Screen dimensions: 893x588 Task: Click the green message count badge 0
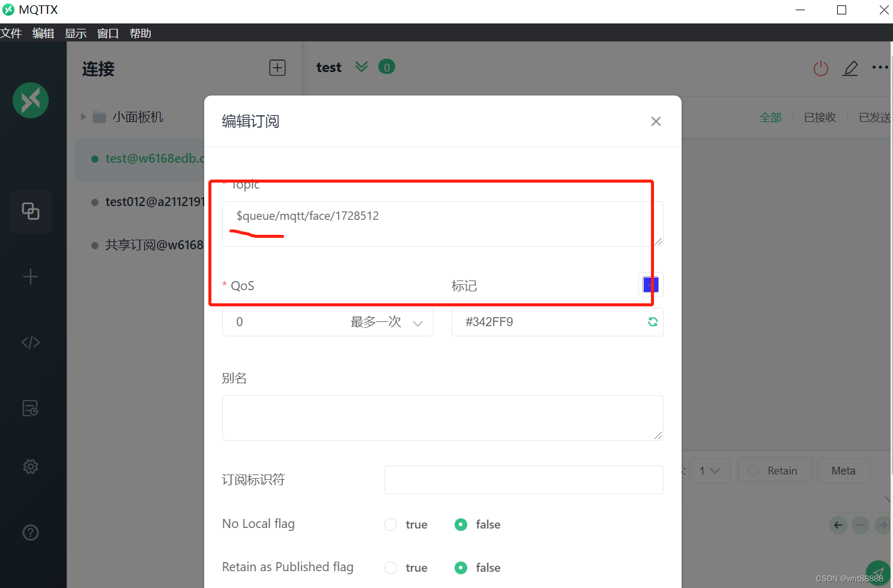click(387, 67)
